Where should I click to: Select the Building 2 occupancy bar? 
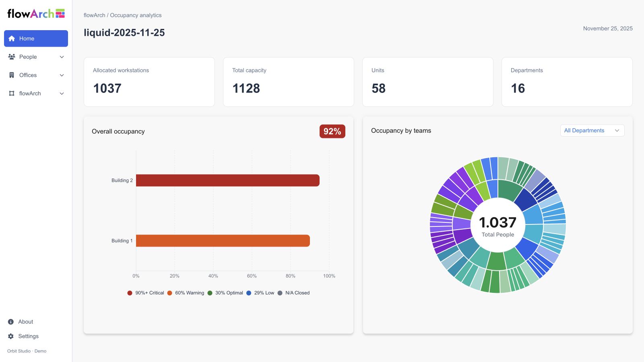228,180
